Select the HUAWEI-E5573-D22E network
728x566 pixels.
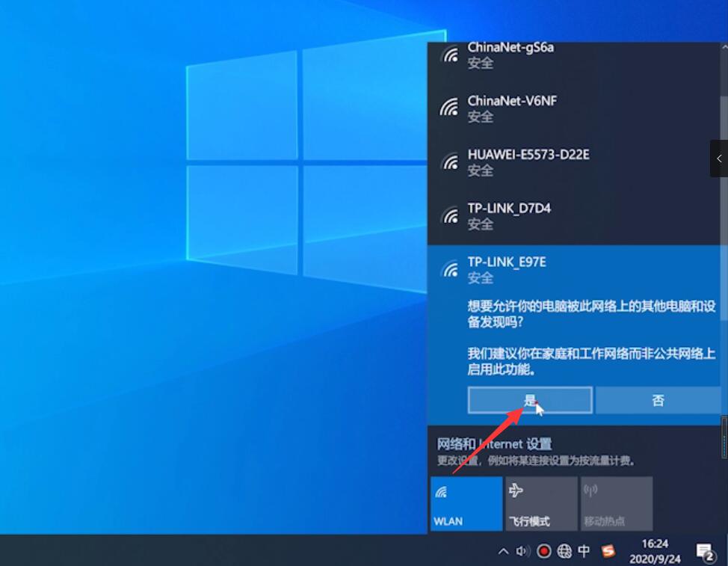pyautogui.click(x=574, y=162)
